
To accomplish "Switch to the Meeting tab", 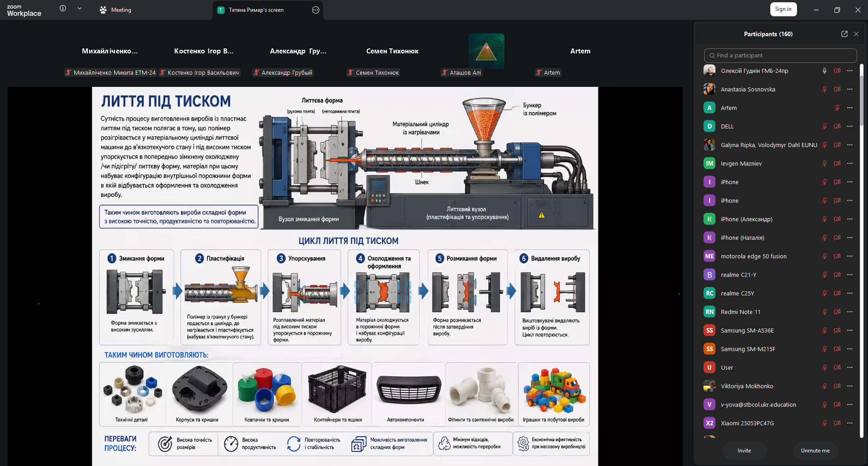I will click(x=115, y=10).
